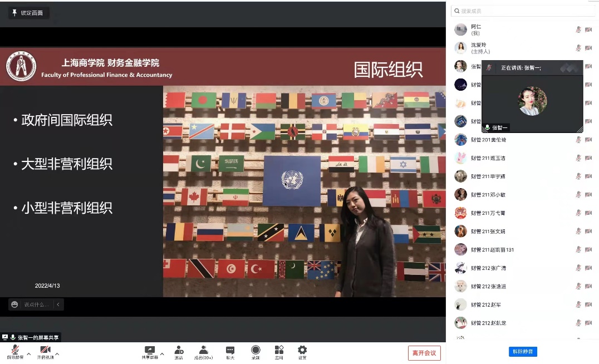Screen dimensions: 599x364
Task: Start cloud recording with the 录制 icon
Action: 256,350
